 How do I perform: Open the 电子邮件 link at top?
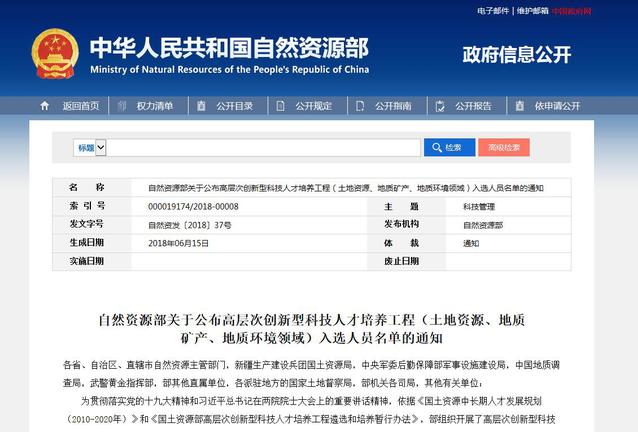point(493,11)
